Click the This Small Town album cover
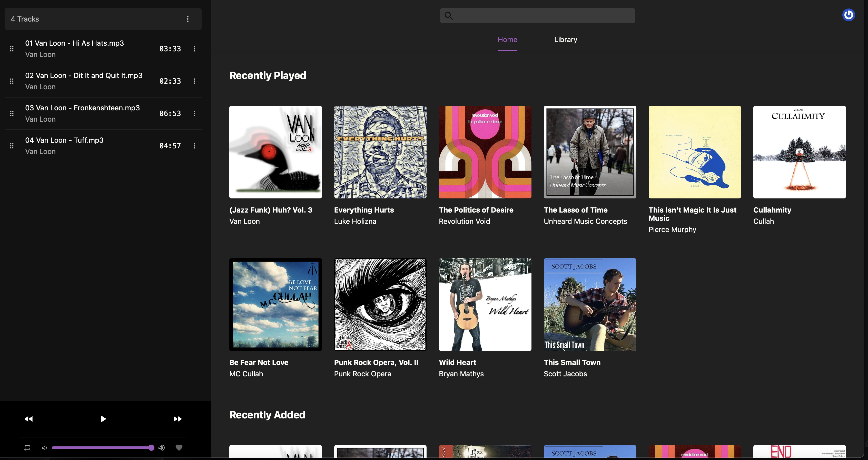The image size is (868, 460). 590,304
